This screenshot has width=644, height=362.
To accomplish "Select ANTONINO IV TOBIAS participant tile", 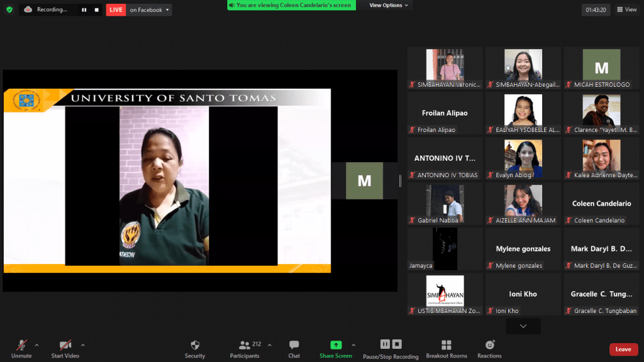I will 445,158.
